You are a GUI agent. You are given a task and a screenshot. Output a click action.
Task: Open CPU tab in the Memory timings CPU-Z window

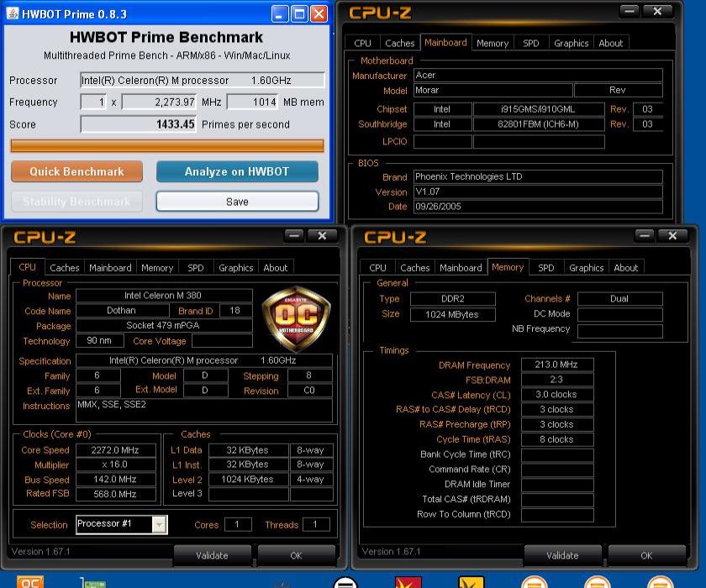[x=377, y=268]
